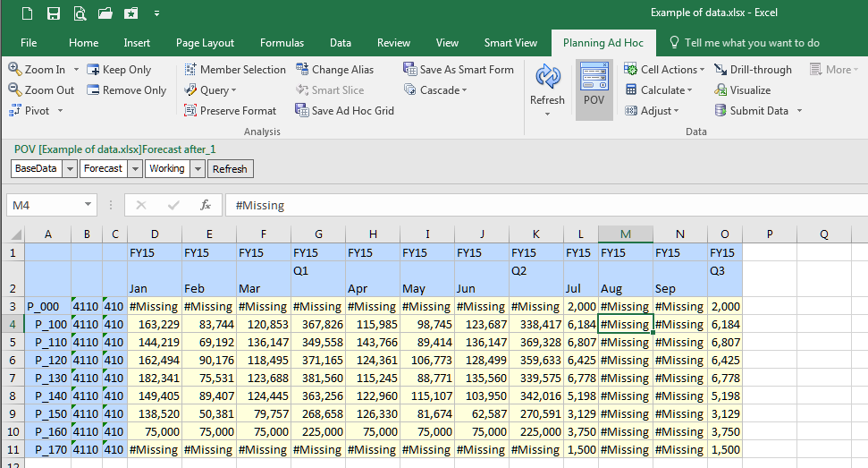Image resolution: width=868 pixels, height=468 pixels.
Task: Click the Visualize icon
Action: (721, 90)
